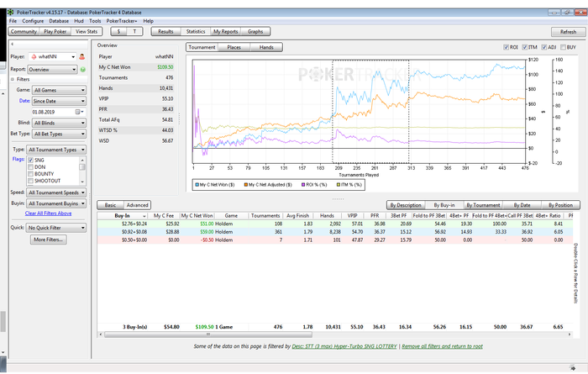
Task: Click the horizontal scrollbar under the buy-in table
Action: (208, 334)
